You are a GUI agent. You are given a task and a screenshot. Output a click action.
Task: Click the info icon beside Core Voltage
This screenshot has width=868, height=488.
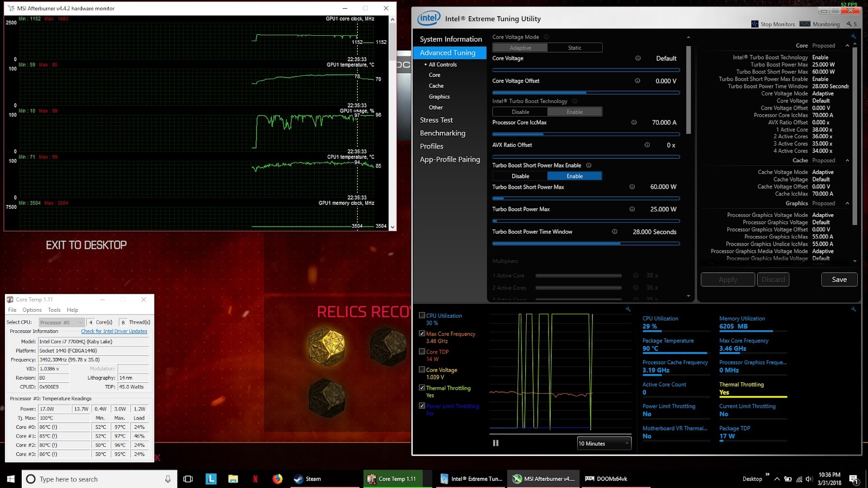coord(638,58)
